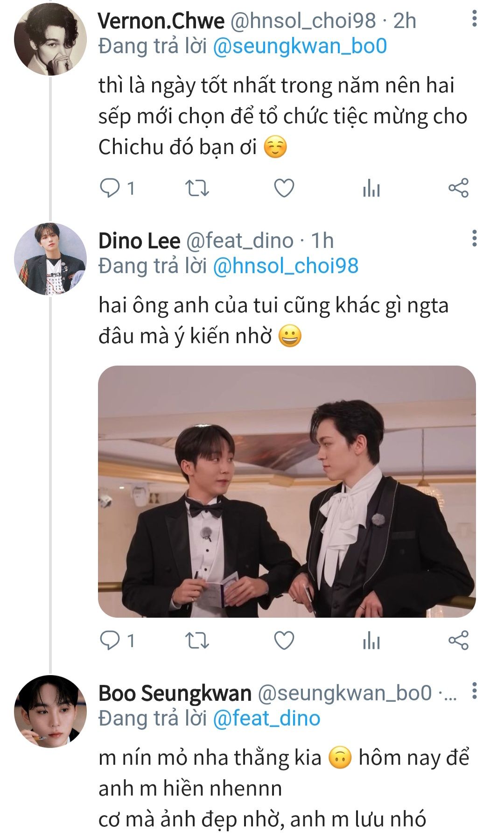Image resolution: width=504 pixels, height=840 pixels.
Task: Share Vernon.Chwe's tweet
Action: (x=458, y=188)
